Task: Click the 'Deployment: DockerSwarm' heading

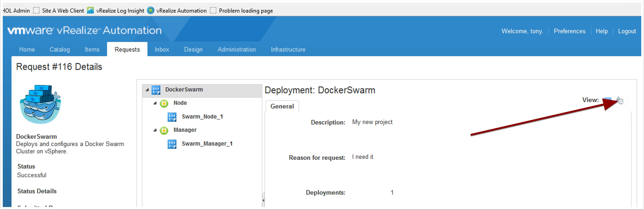Action: click(x=320, y=90)
